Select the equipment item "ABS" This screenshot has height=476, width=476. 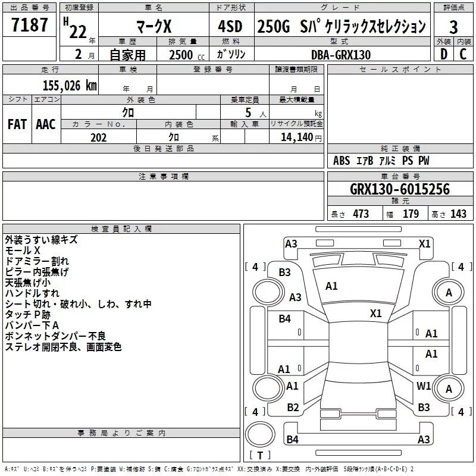pos(342,161)
